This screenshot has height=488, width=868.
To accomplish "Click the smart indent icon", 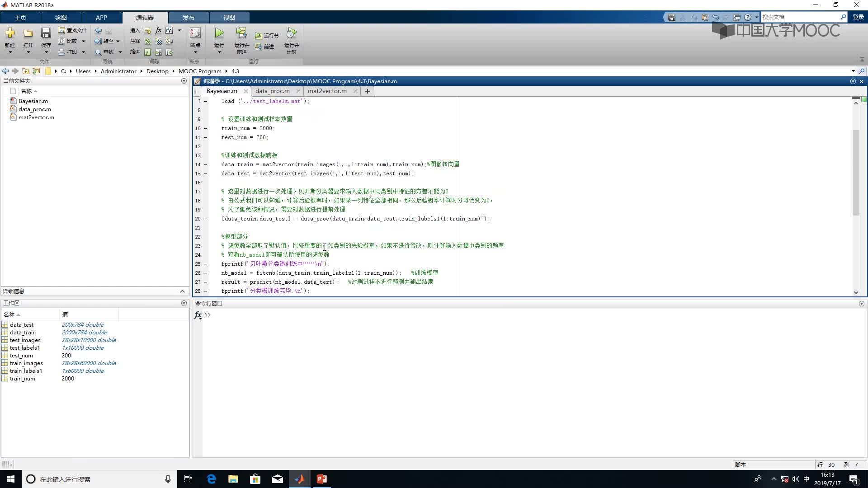I will (147, 52).
